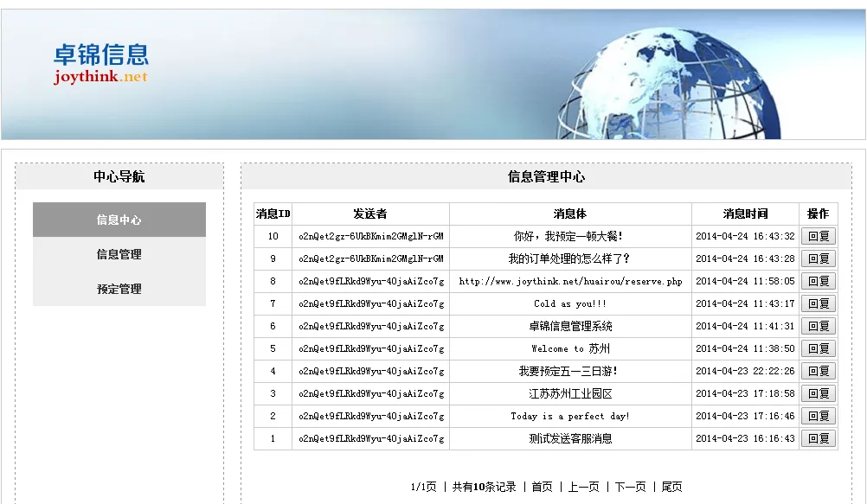Select message text 我的订单处理的怎么样了?
The width and height of the screenshot is (867, 504).
pyautogui.click(x=569, y=258)
